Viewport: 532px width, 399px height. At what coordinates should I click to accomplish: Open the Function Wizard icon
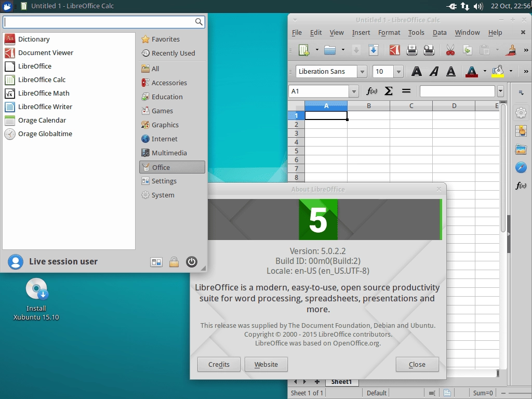372,91
